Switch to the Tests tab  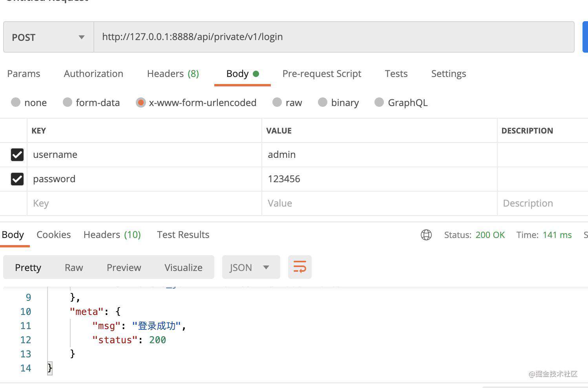coord(396,73)
